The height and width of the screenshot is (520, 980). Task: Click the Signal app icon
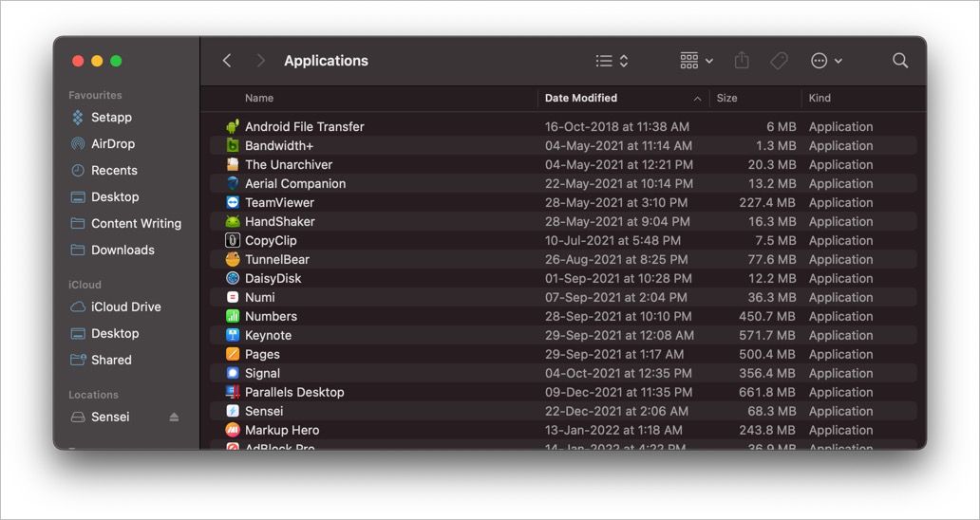tap(233, 373)
